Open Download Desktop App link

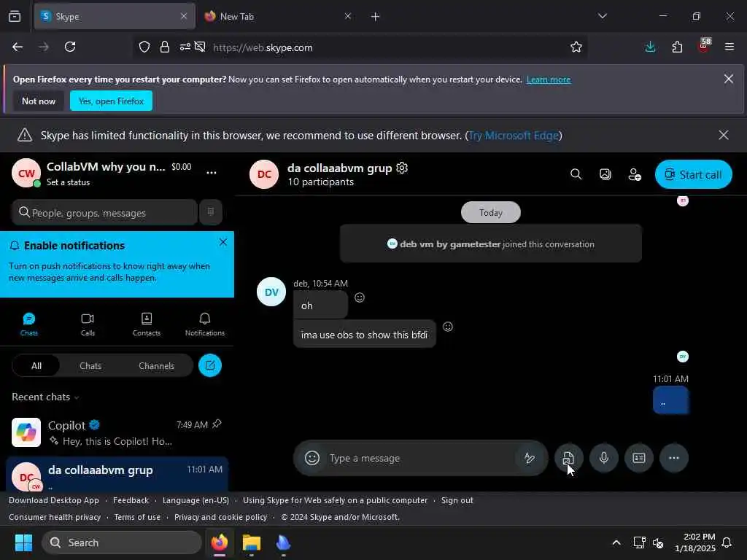pos(54,500)
